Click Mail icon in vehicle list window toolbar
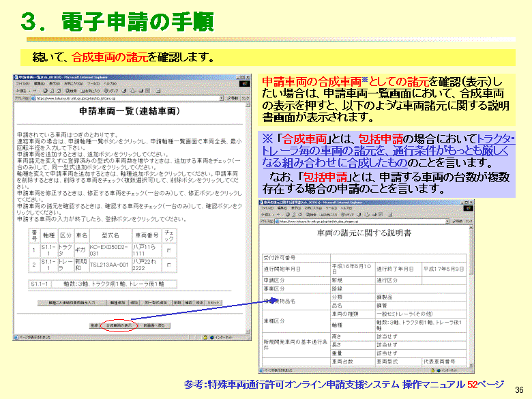532x399 pixels. 133,91
